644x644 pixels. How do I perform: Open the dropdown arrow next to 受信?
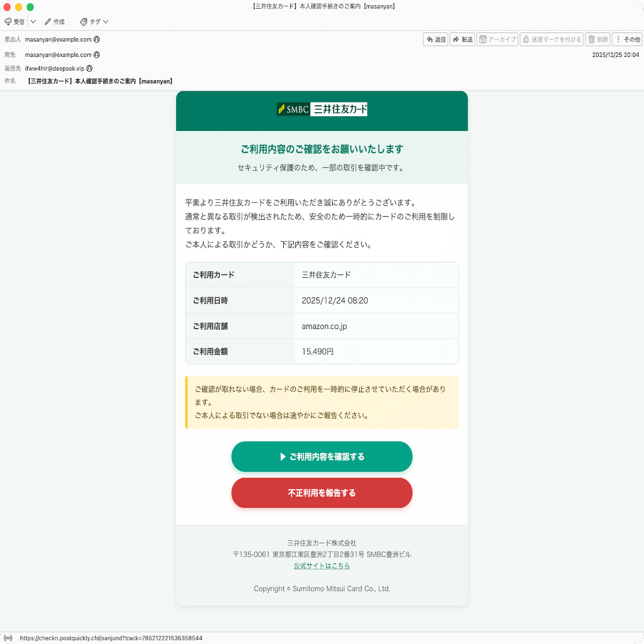[x=33, y=22]
